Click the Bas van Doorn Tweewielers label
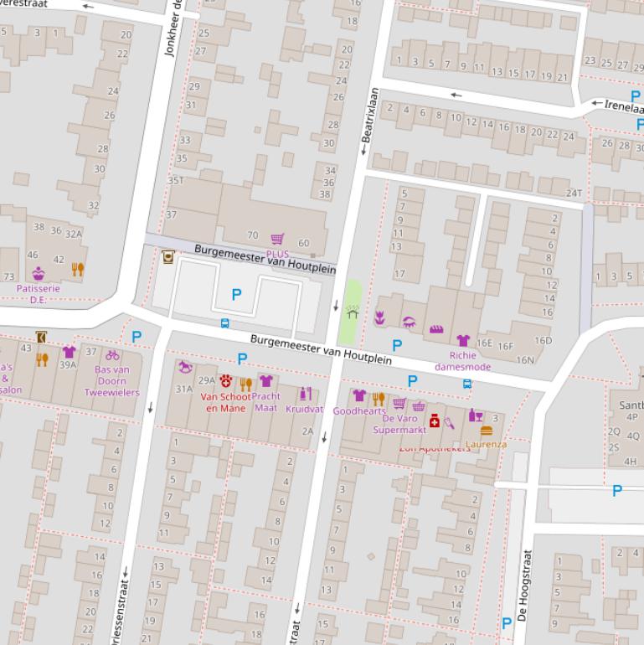The height and width of the screenshot is (645, 644). 111,381
